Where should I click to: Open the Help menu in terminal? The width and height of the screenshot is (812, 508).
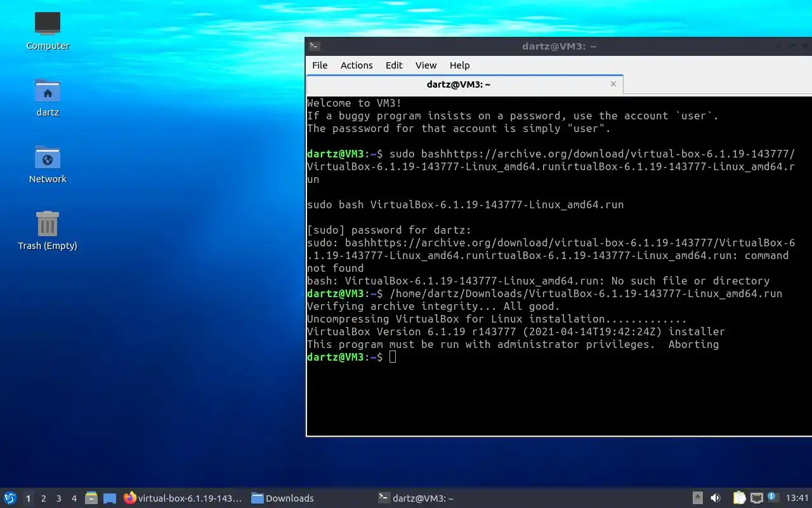click(x=459, y=65)
